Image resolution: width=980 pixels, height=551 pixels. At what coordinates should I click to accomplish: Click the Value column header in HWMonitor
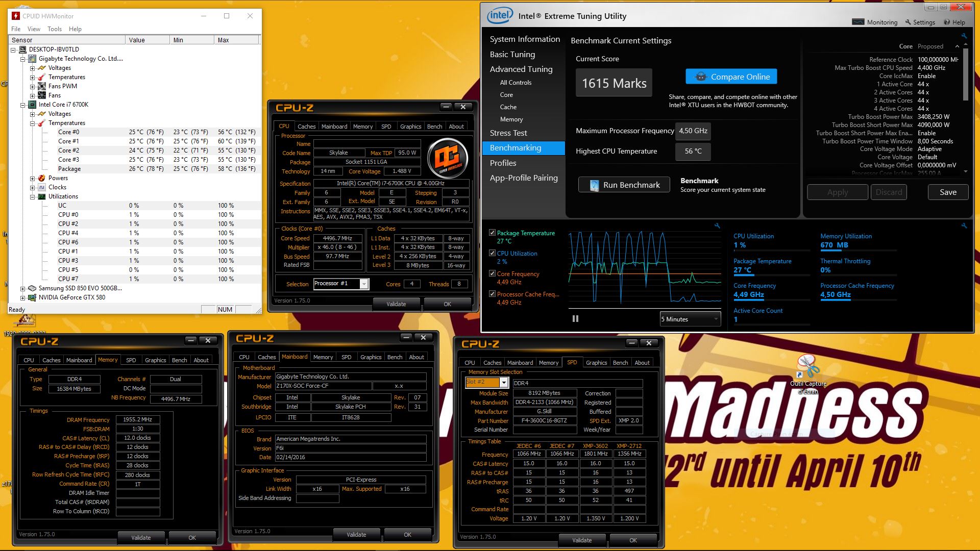point(148,40)
